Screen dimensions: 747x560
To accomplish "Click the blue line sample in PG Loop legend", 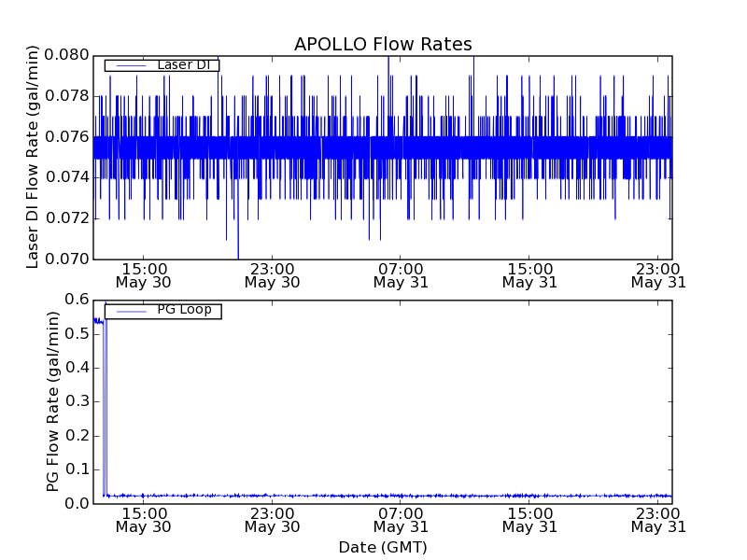I will [130, 311].
